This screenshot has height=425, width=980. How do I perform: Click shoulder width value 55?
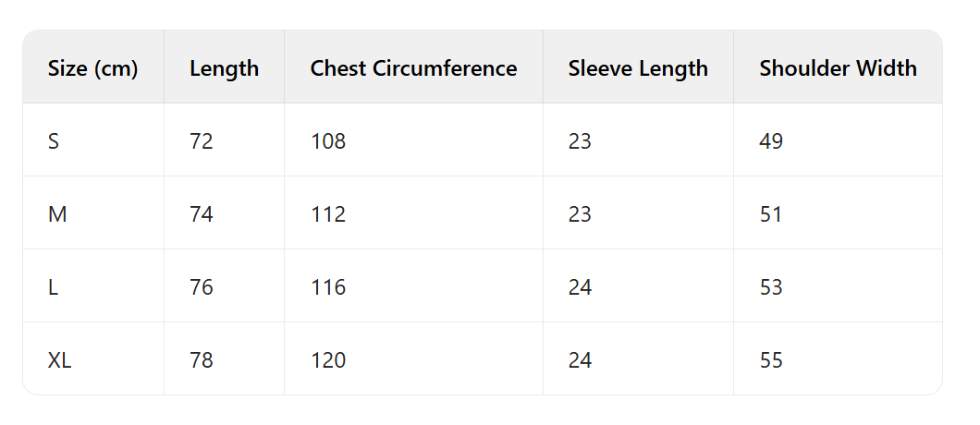pos(771,360)
